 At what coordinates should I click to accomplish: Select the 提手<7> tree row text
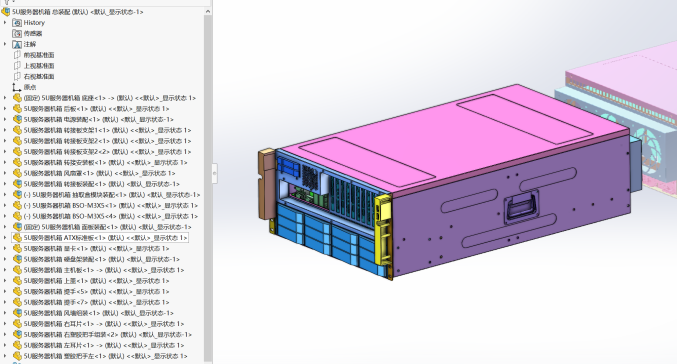pos(96,302)
